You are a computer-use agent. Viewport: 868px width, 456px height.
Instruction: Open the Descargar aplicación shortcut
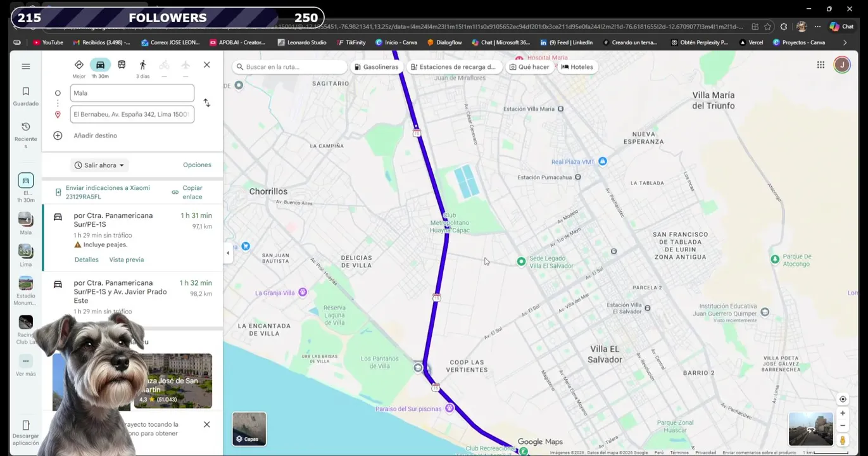click(26, 433)
